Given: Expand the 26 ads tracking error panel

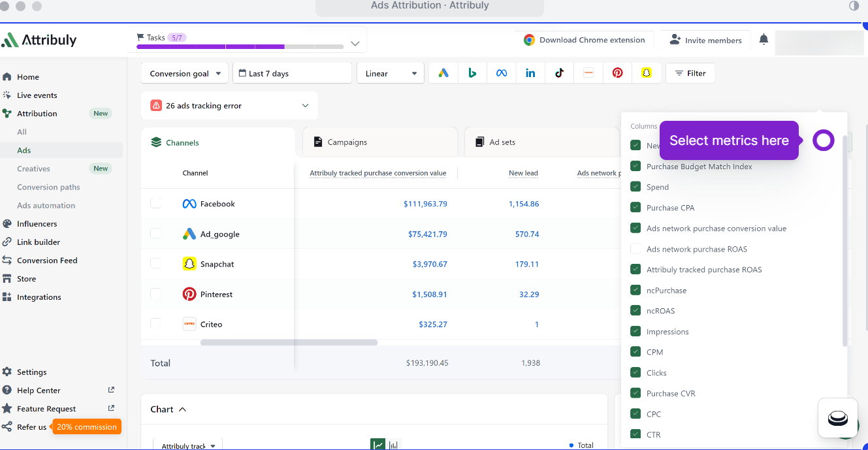Looking at the screenshot, I should click(229, 105).
